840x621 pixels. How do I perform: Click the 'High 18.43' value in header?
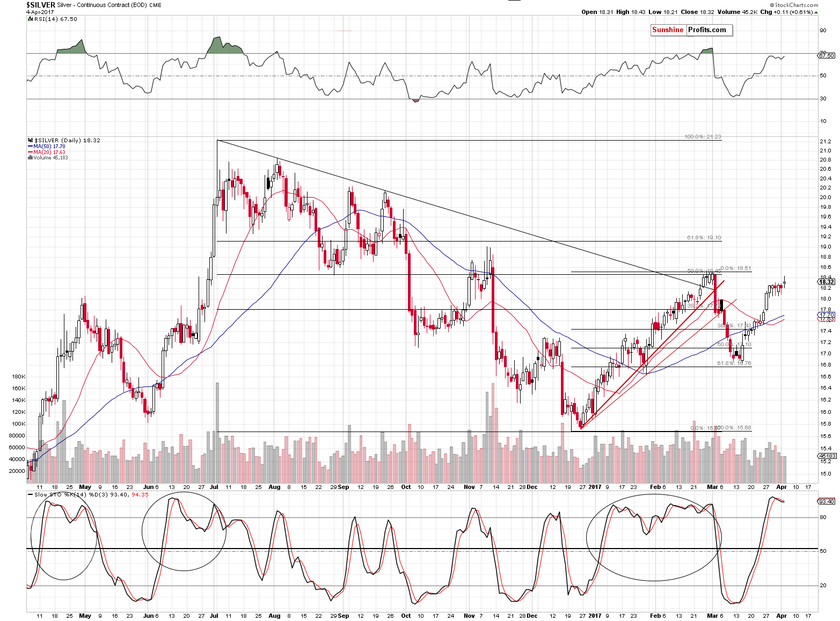pyautogui.click(x=631, y=12)
